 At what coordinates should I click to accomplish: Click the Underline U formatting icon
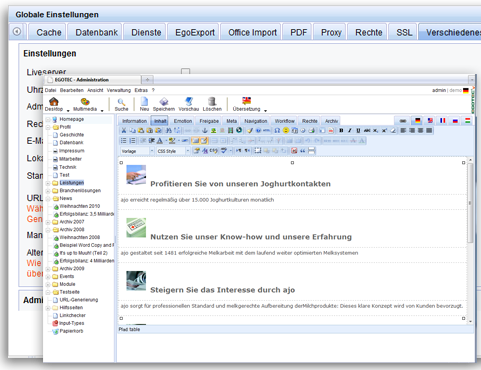coord(358,130)
